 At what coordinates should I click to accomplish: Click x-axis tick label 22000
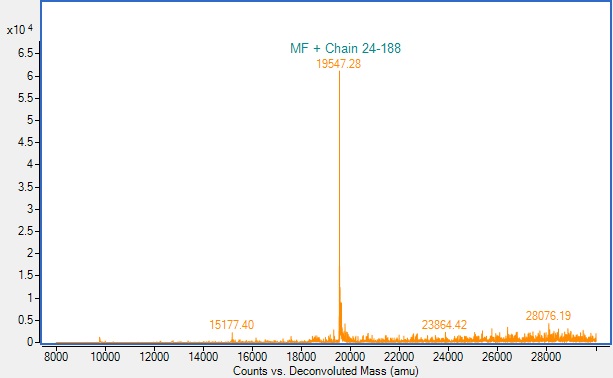[399, 357]
